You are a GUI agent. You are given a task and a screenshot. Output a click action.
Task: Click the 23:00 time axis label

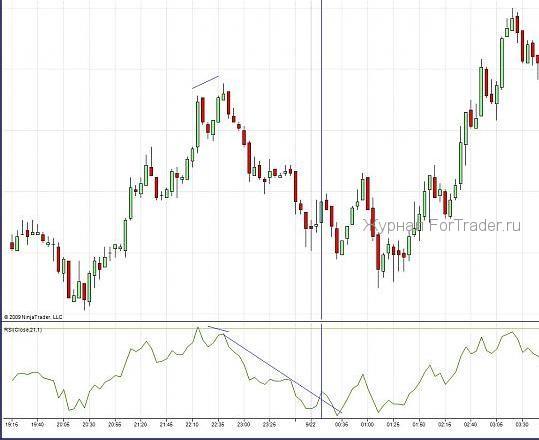pos(244,425)
